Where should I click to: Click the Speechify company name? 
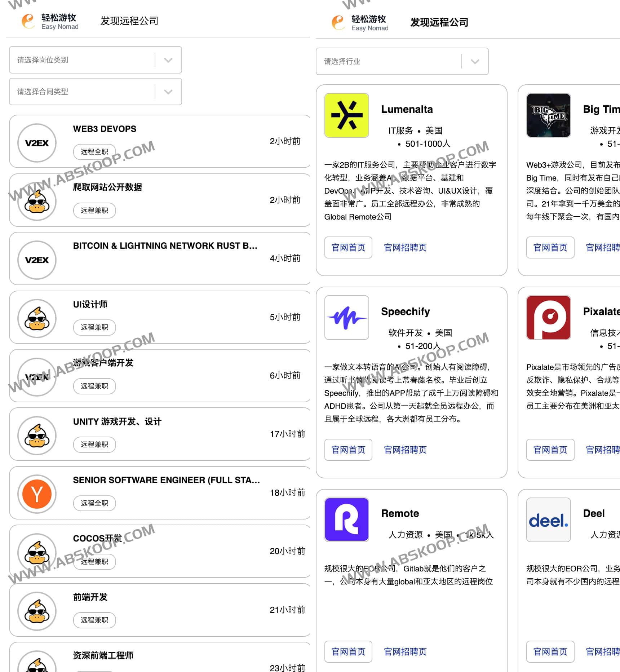pyautogui.click(x=406, y=311)
